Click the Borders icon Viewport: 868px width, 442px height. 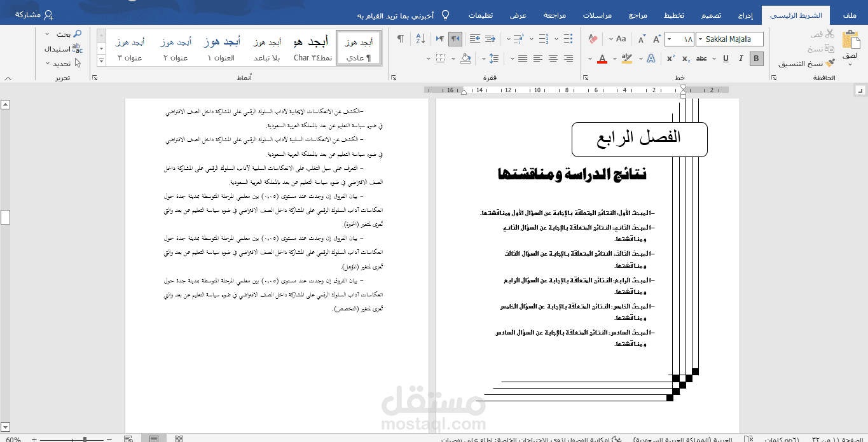[x=439, y=59]
